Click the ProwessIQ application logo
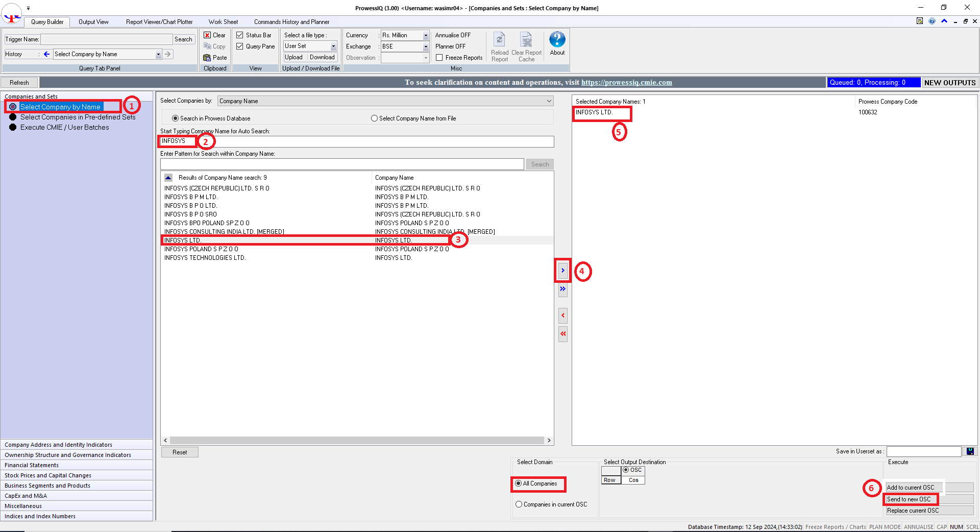Screen dimensions: 980x532 (x=12, y=14)
